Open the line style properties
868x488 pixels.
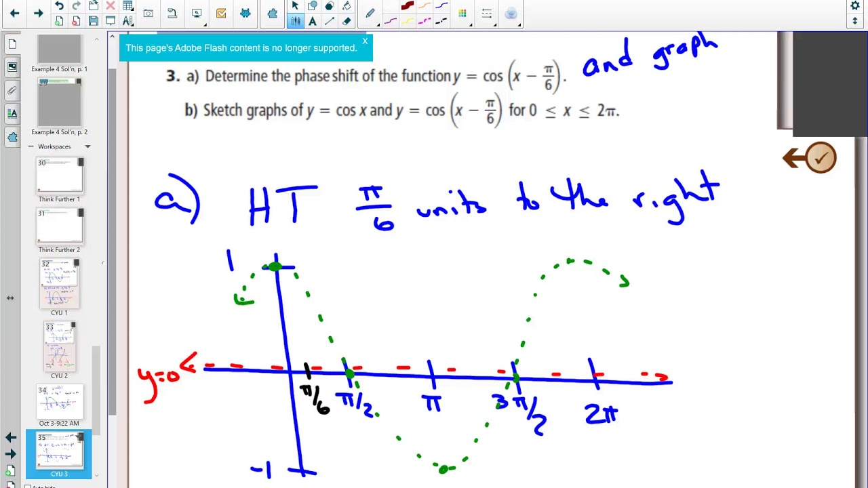(487, 14)
